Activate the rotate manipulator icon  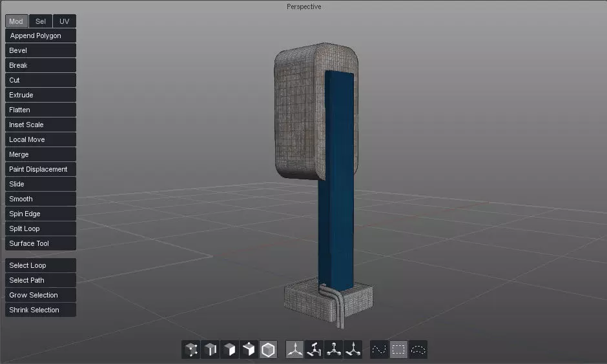pos(314,350)
